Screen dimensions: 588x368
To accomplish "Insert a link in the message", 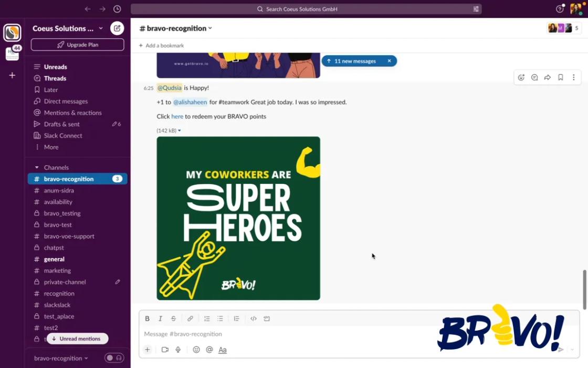I will click(x=190, y=319).
